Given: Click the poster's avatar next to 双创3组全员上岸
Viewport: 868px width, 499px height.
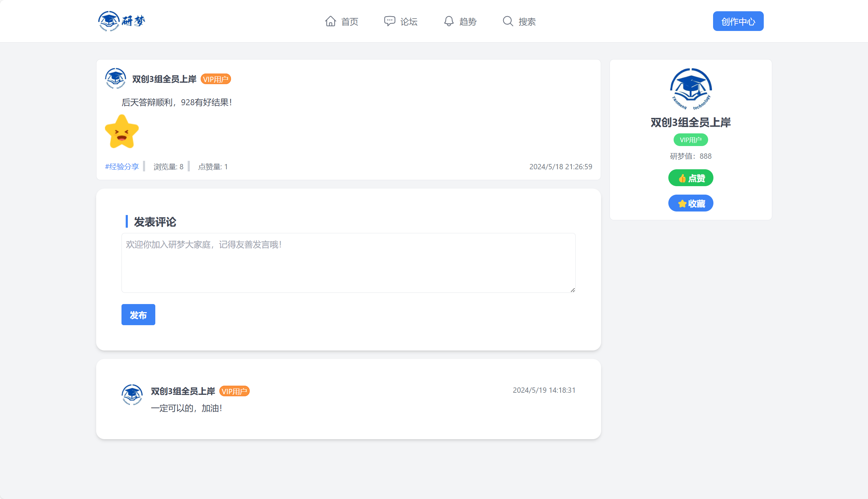Looking at the screenshot, I should click(115, 78).
